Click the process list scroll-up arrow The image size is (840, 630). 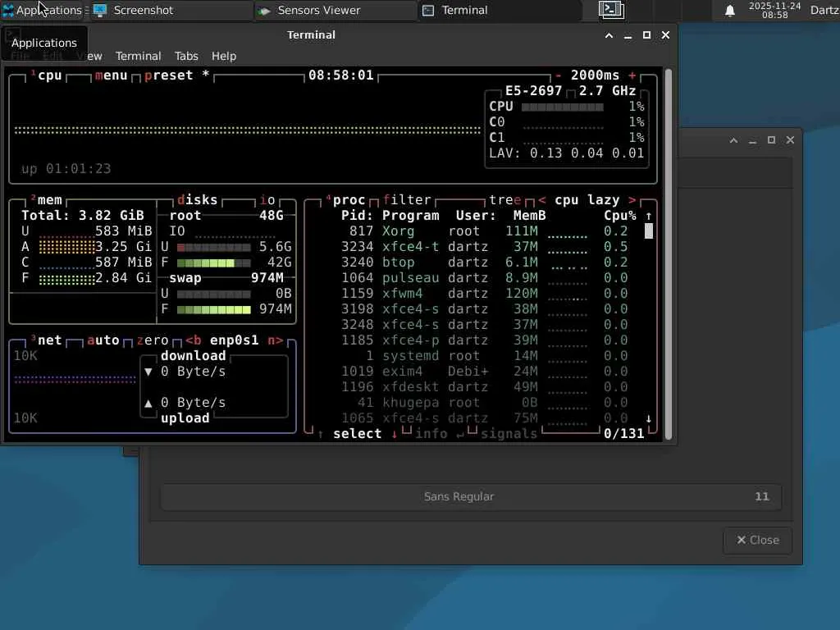pos(649,216)
